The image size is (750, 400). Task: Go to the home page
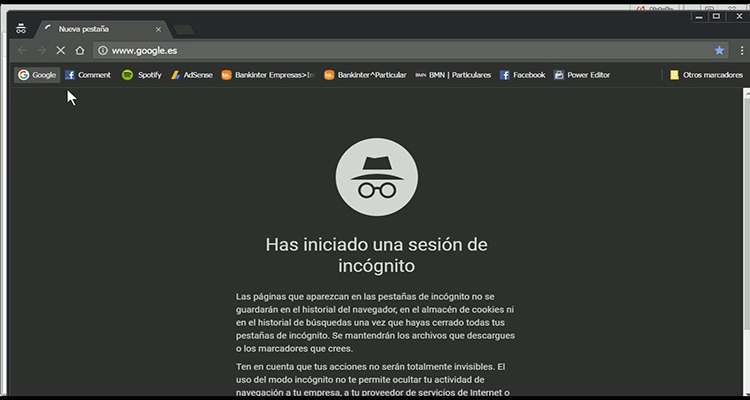tap(80, 50)
